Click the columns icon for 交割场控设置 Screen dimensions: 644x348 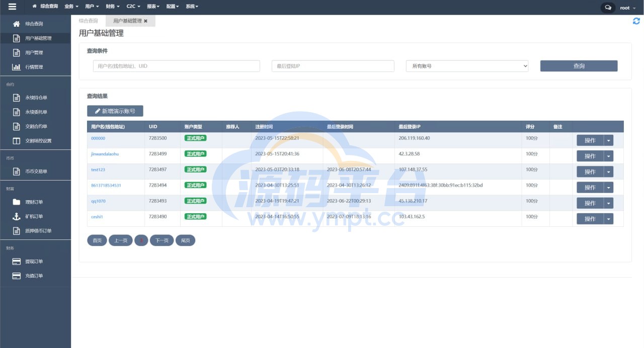pyautogui.click(x=17, y=141)
